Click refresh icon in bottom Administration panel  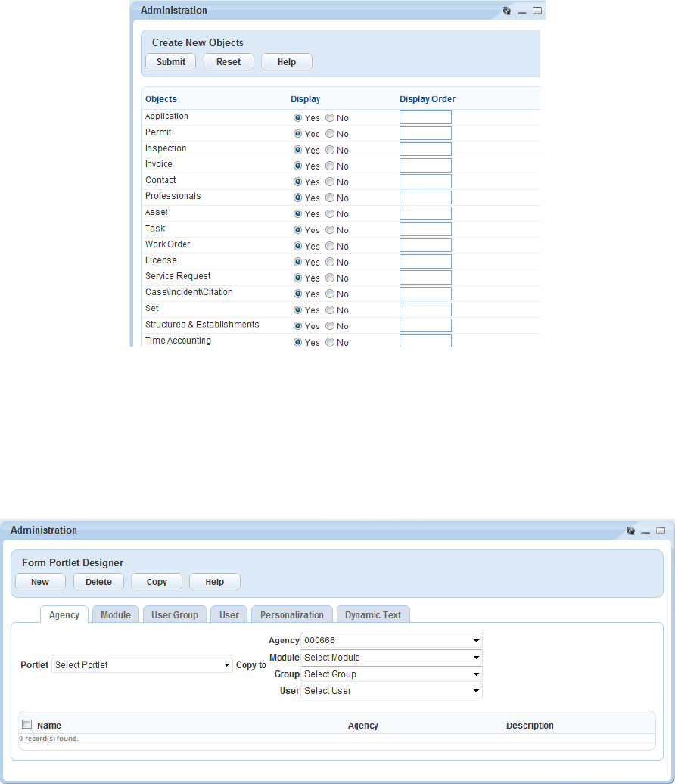630,530
